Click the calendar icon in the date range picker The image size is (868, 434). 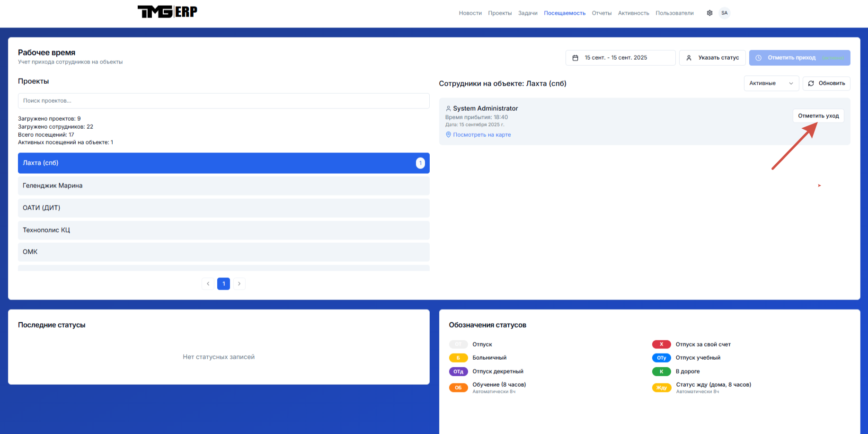coord(576,57)
